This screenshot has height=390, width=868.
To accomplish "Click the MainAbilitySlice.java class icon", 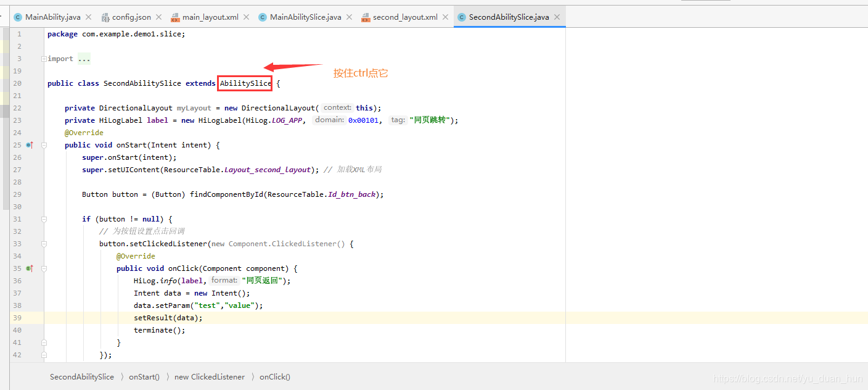I will click(263, 17).
